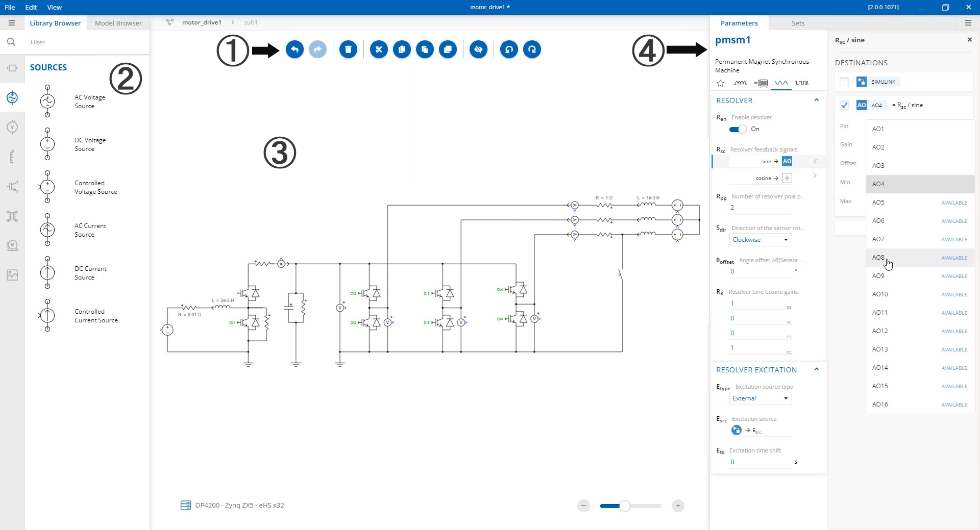The image size is (980, 530).
Task: Open the Sets tab
Action: point(798,23)
